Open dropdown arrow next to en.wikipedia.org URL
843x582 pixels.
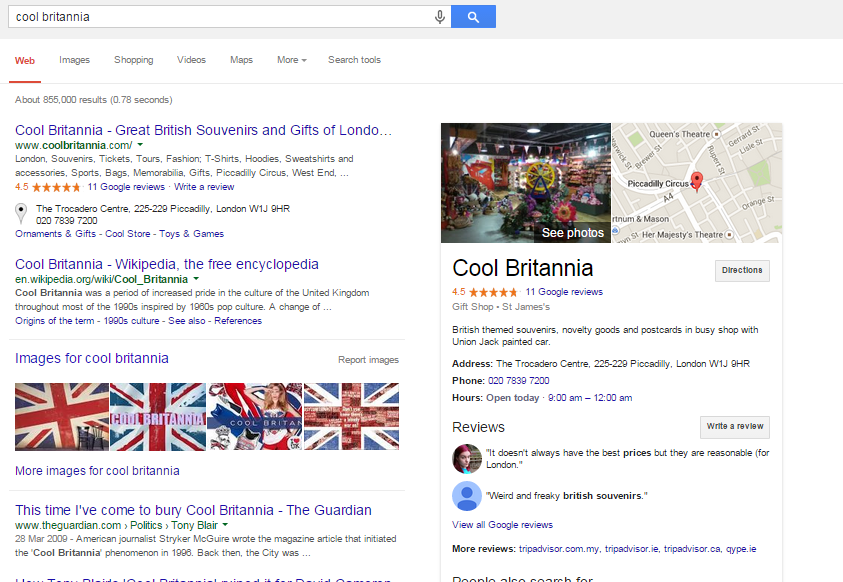[196, 279]
